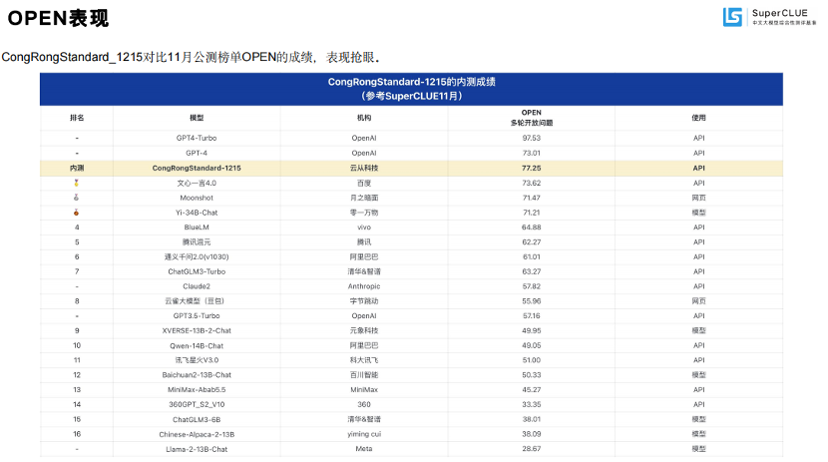Image resolution: width=828 pixels, height=462 pixels.
Task: Click the '腾讯混元' model cell
Action: click(x=196, y=242)
